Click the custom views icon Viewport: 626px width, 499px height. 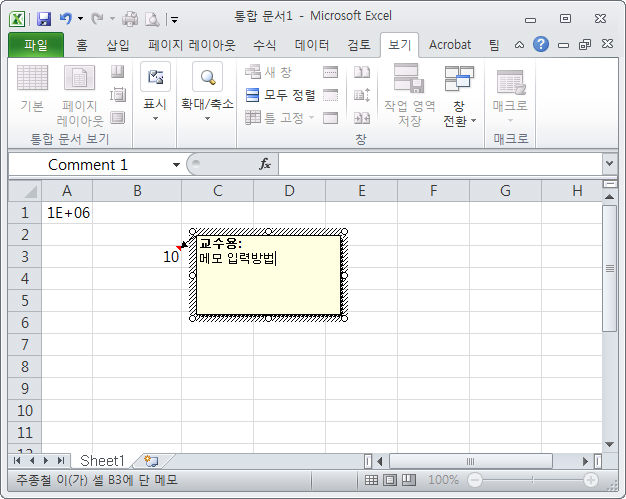[117, 95]
